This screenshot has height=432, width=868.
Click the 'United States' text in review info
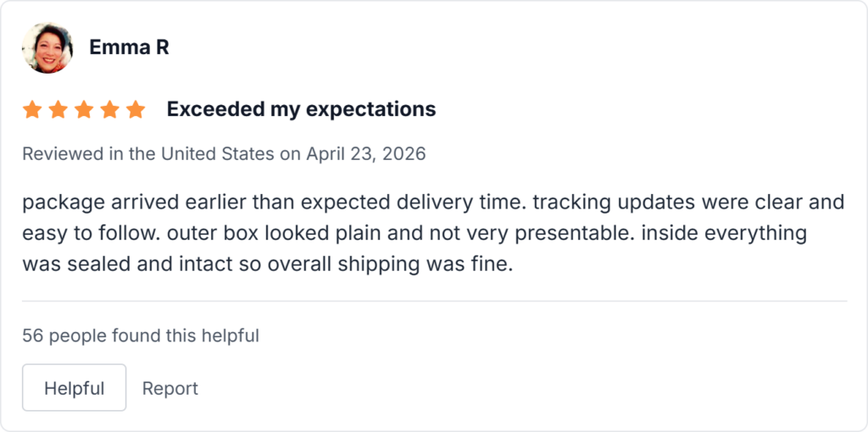point(217,154)
